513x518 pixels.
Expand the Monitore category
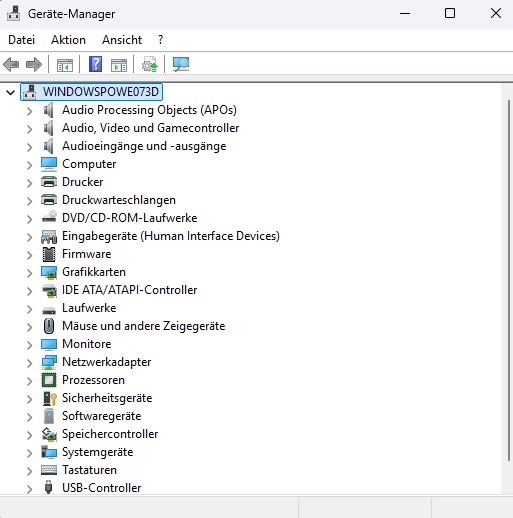pyautogui.click(x=29, y=345)
